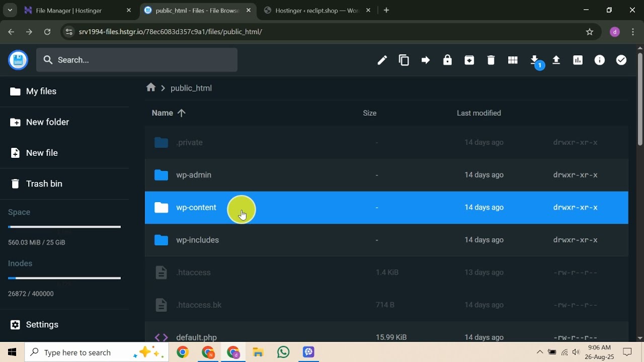
Task: Click the 13 days ago modified value
Action: pyautogui.click(x=484, y=273)
